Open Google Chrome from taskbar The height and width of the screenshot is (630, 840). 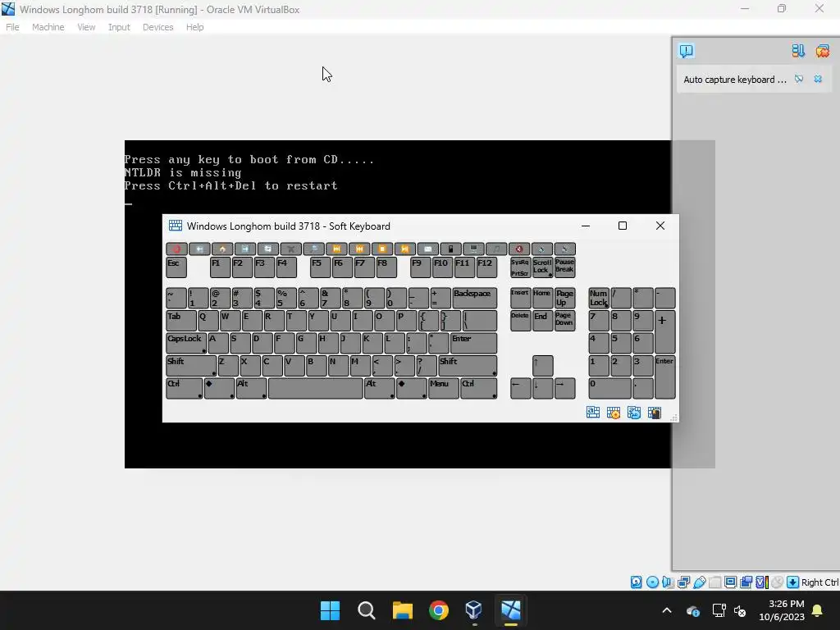point(438,610)
